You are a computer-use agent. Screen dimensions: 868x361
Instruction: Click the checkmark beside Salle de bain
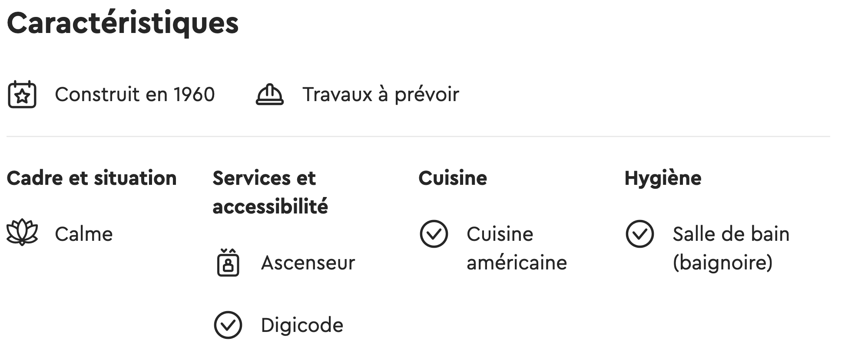pyautogui.click(x=639, y=233)
